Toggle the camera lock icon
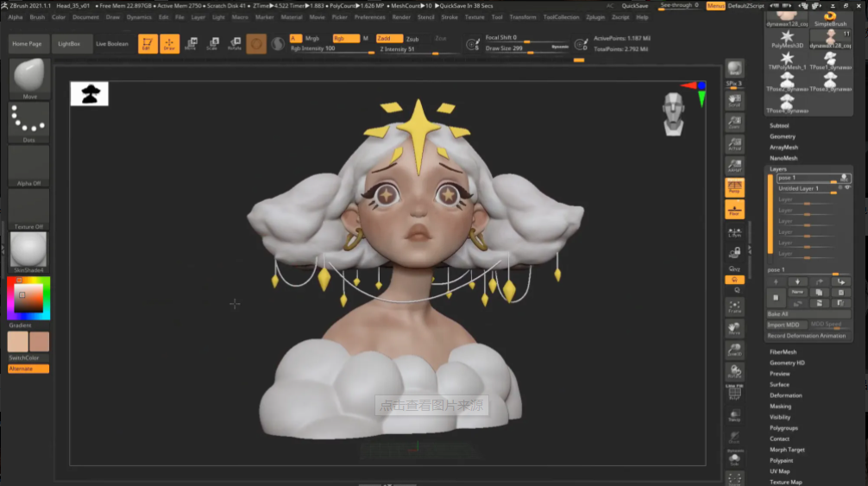 [x=734, y=253]
